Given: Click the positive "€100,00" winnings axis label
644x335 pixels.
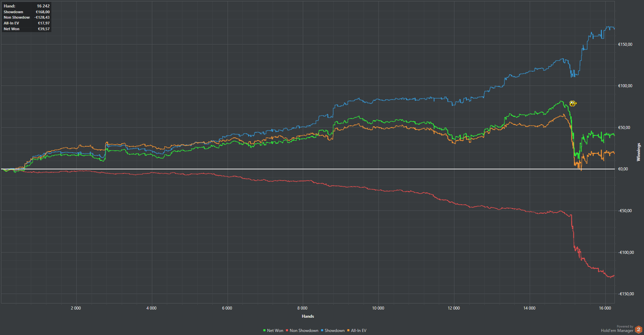Looking at the screenshot, I should (x=625, y=86).
